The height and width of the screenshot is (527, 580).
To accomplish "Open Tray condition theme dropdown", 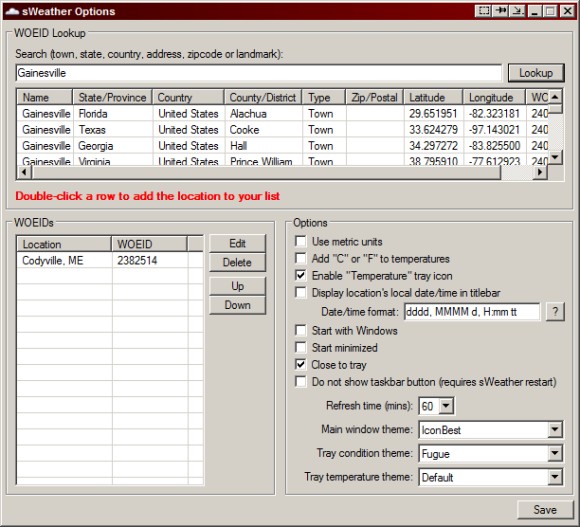I will tap(554, 453).
